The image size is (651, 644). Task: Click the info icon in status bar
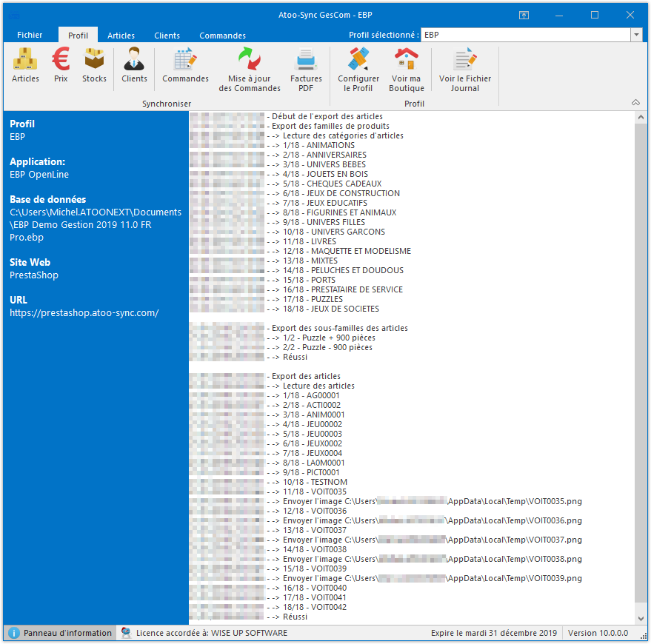coord(13,633)
